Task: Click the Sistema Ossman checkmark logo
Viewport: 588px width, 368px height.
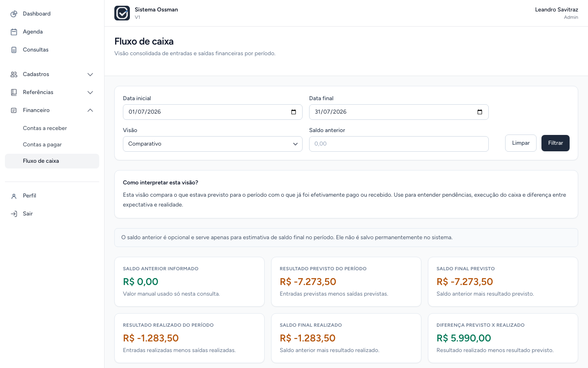Action: (x=122, y=13)
